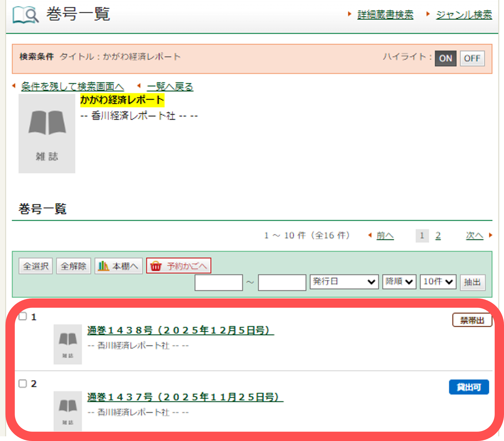Open ジャンル検索 from the top menu

click(x=463, y=14)
